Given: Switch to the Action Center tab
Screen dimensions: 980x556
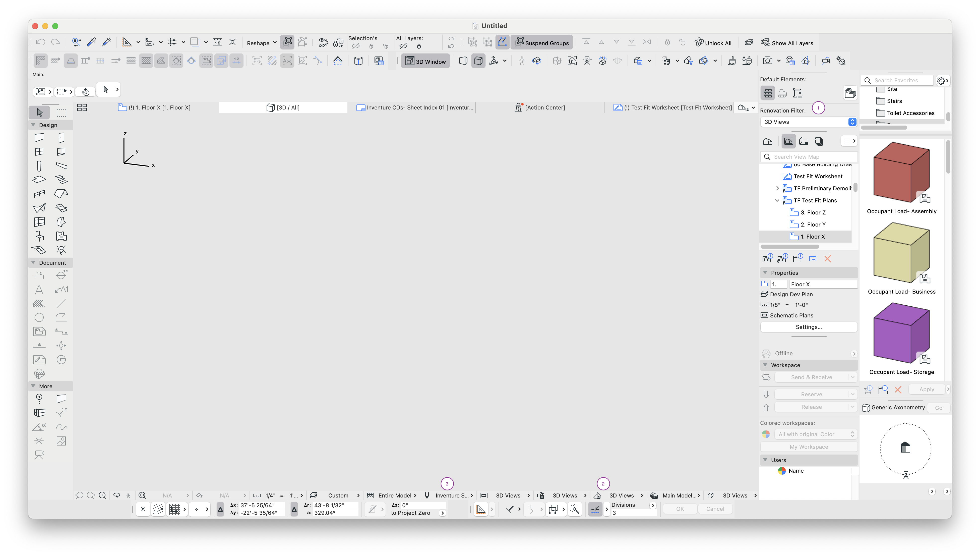Looking at the screenshot, I should pyautogui.click(x=540, y=108).
